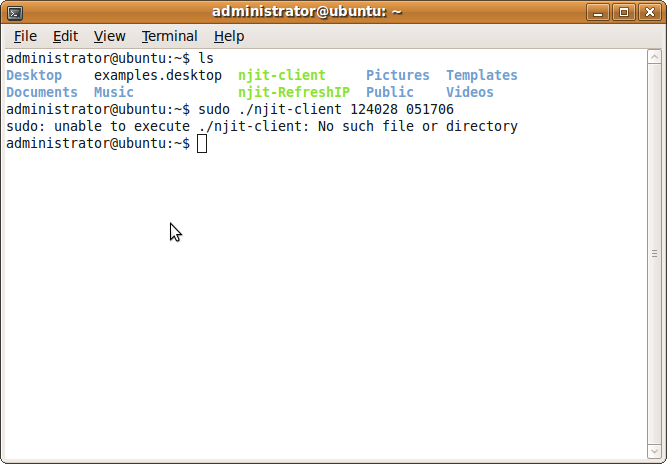Click the 'Pictures' directory name
The image size is (667, 464).
[x=398, y=75]
